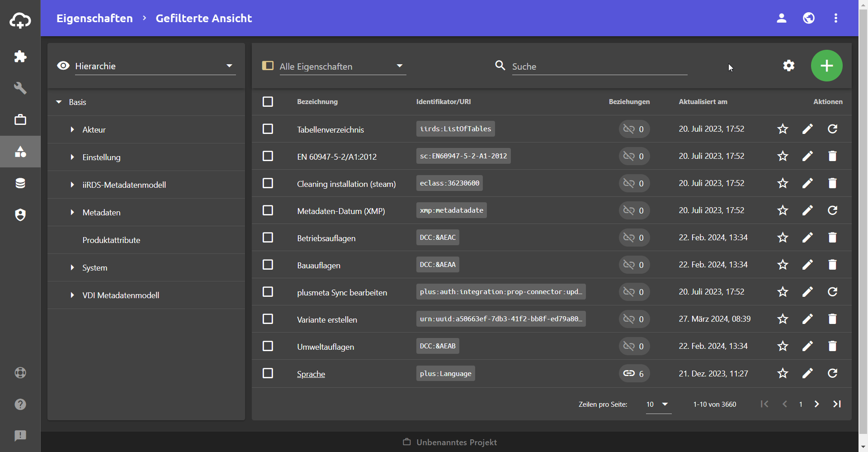Click the Suche search field
The width and height of the screenshot is (868, 452).
599,67
